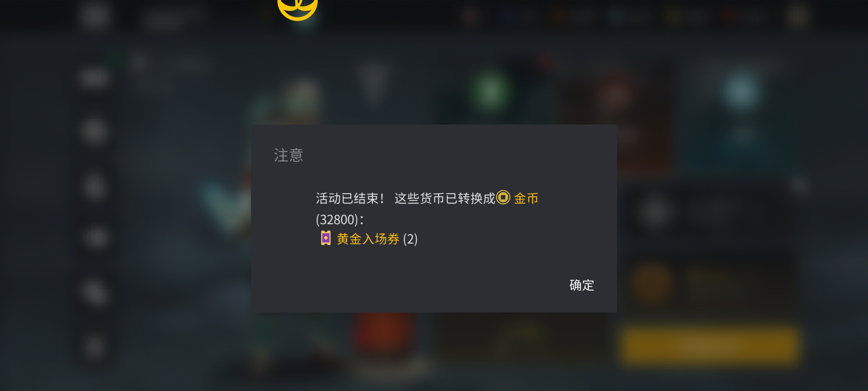Click the gold coin icon beside 金币
Viewport: 868px width, 391px height.
coord(503,197)
